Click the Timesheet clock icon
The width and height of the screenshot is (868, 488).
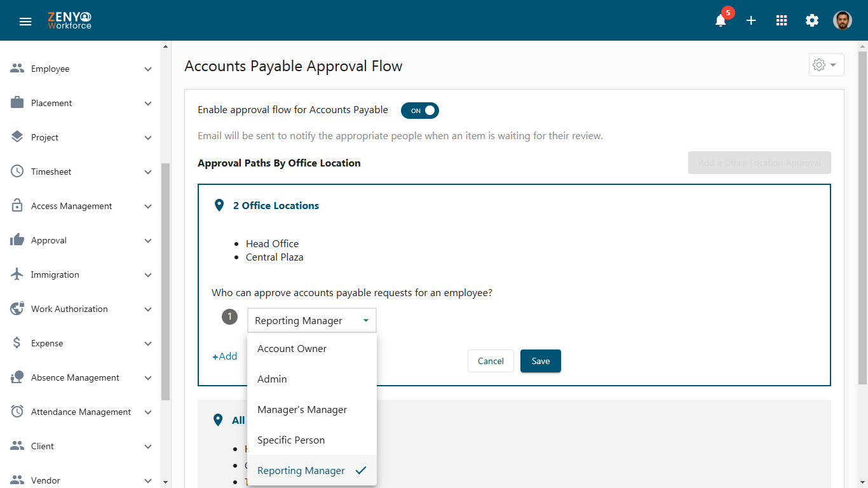17,172
